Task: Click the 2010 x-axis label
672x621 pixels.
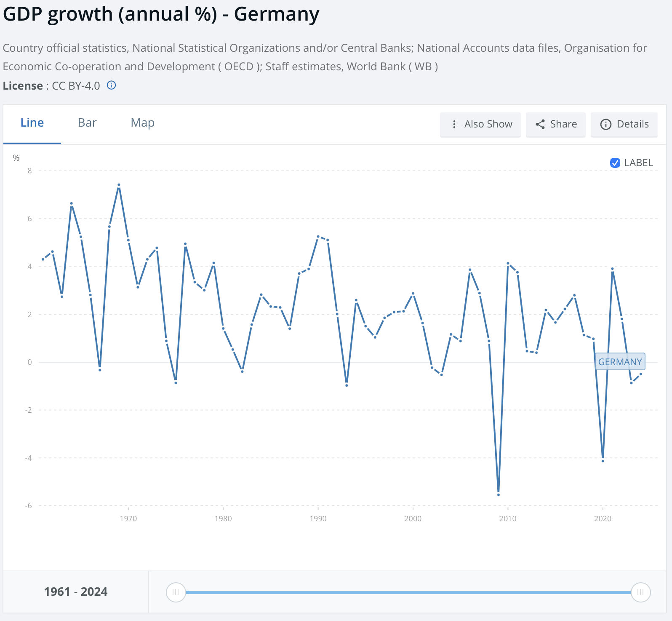Action: pyautogui.click(x=508, y=519)
